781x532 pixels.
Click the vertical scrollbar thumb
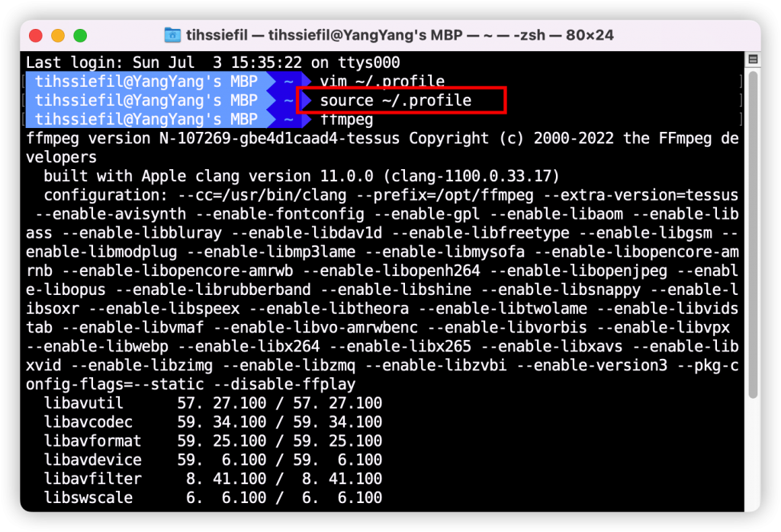(x=753, y=236)
